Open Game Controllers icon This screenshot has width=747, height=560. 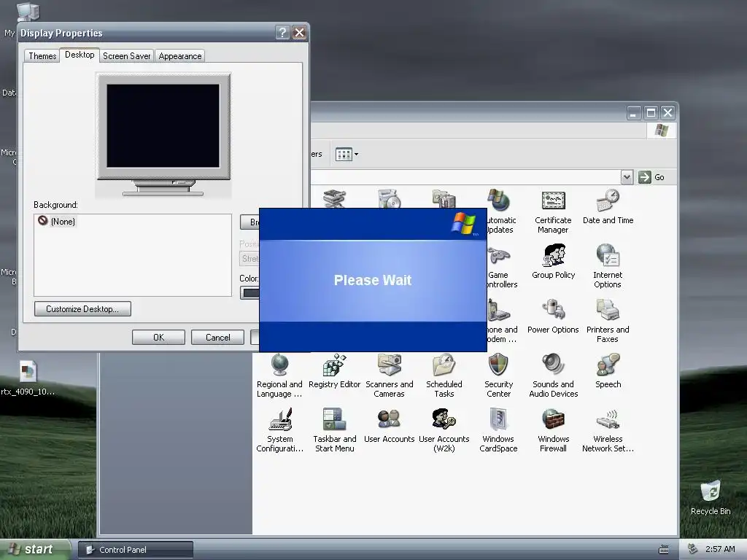[x=500, y=267]
